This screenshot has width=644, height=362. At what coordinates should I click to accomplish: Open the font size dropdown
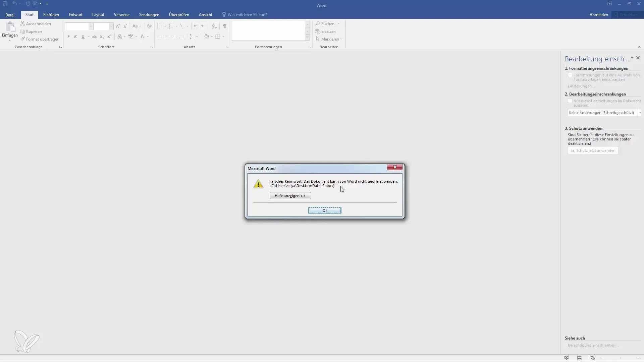[x=111, y=26]
